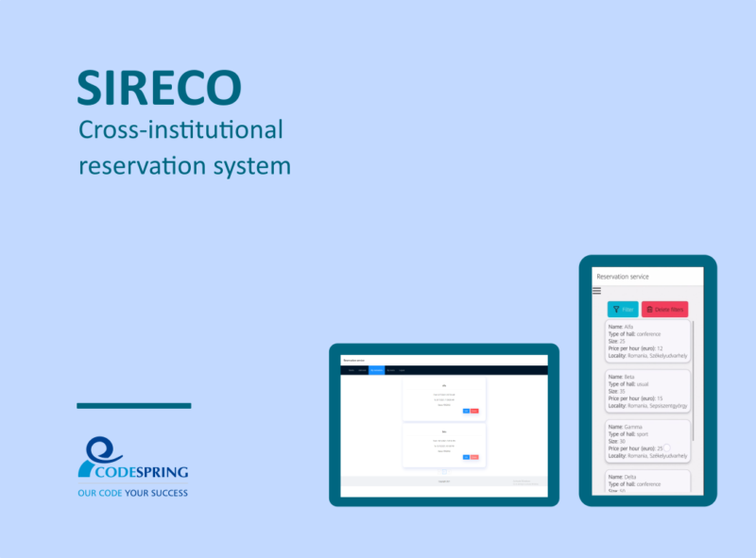The width and height of the screenshot is (756, 558).
Task: Click the trash icon on Delete filters button
Action: (649, 309)
